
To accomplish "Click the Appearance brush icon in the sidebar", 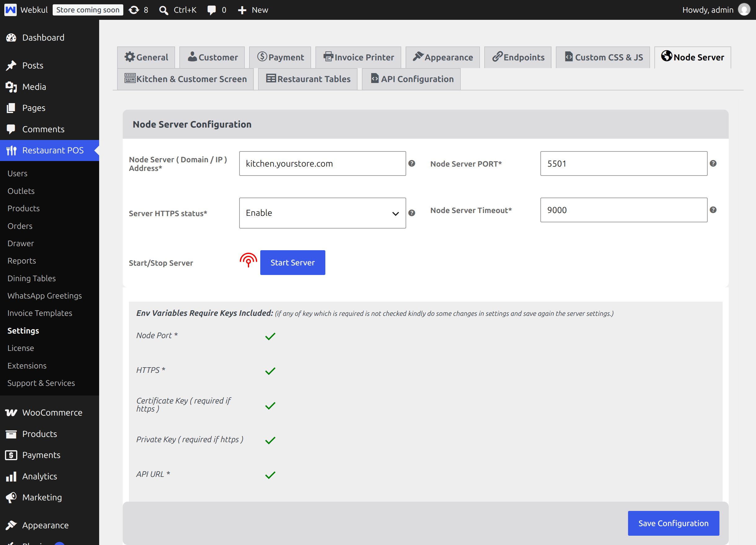I will coord(11,525).
